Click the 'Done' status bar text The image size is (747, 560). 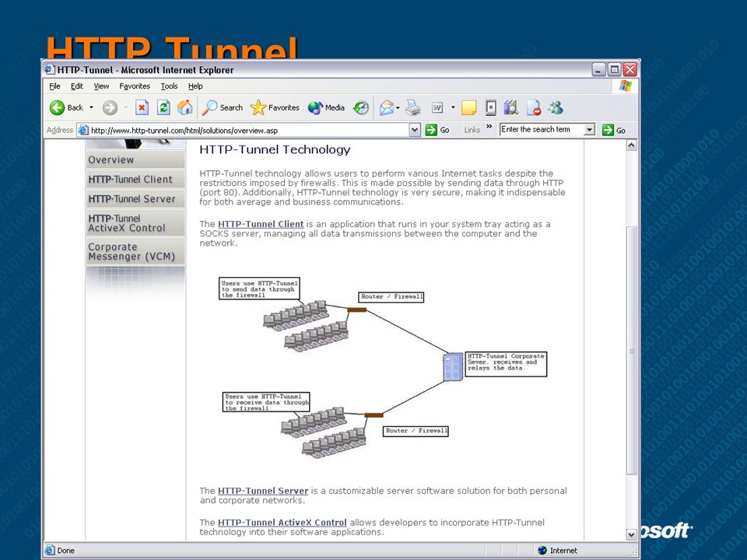[x=65, y=551]
